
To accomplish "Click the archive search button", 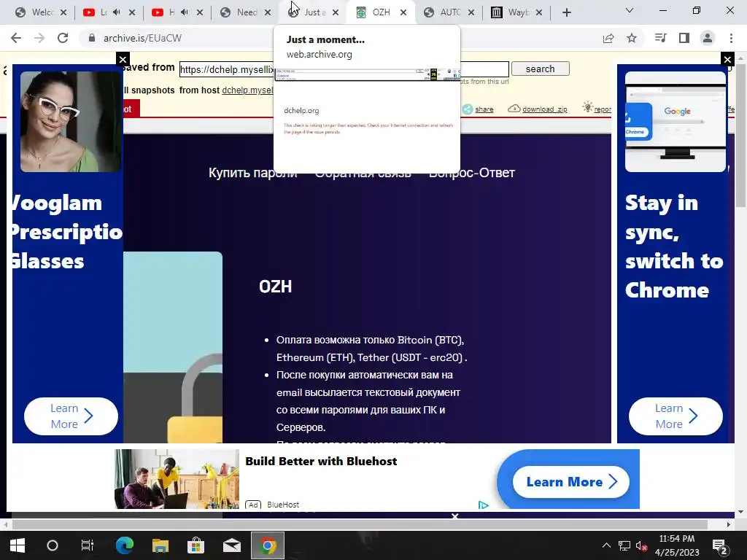I will (541, 69).
